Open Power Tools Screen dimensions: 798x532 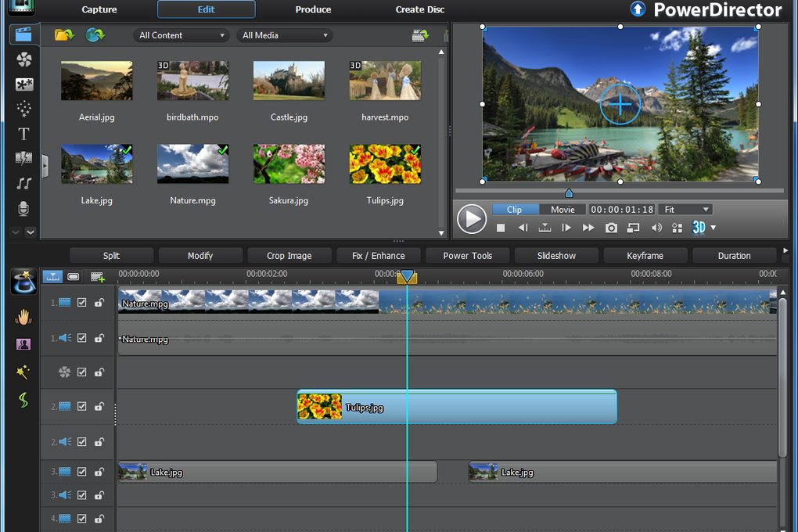pyautogui.click(x=467, y=256)
